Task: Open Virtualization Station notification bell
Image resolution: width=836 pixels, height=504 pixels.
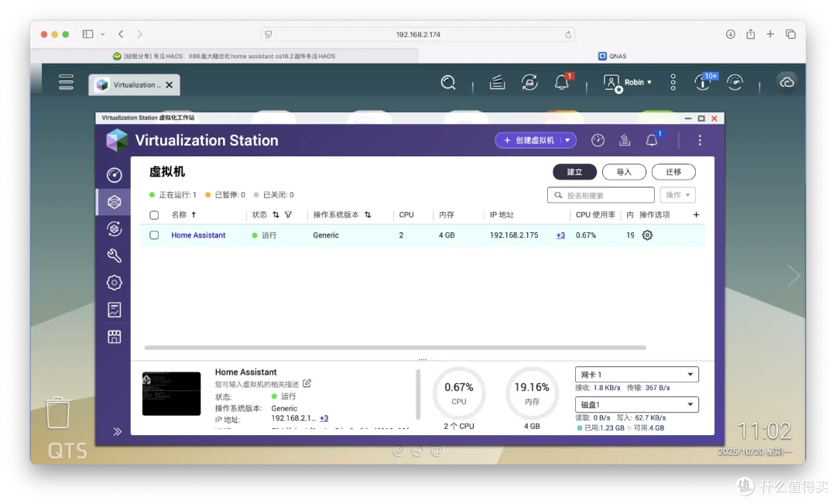Action: [x=652, y=140]
